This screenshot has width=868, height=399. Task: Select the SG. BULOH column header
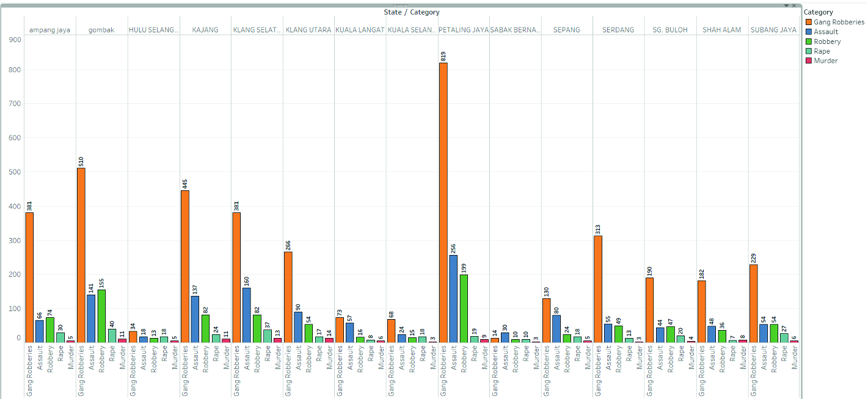(670, 29)
